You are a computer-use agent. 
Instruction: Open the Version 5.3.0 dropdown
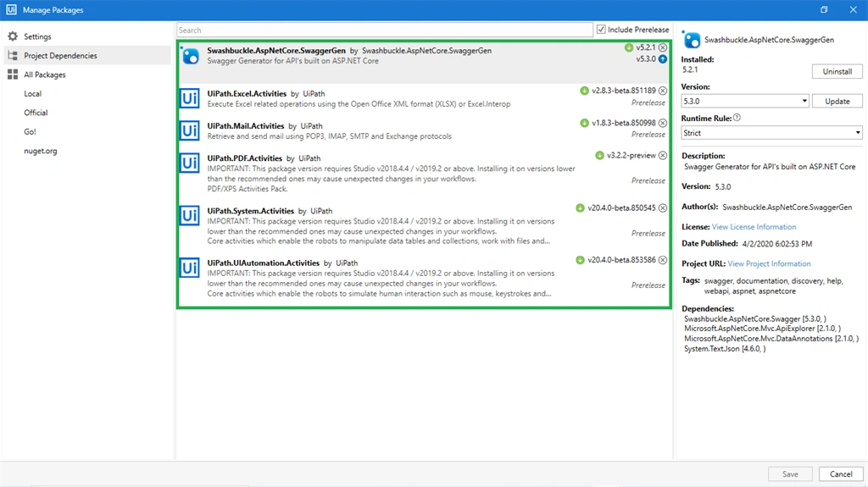[745, 102]
